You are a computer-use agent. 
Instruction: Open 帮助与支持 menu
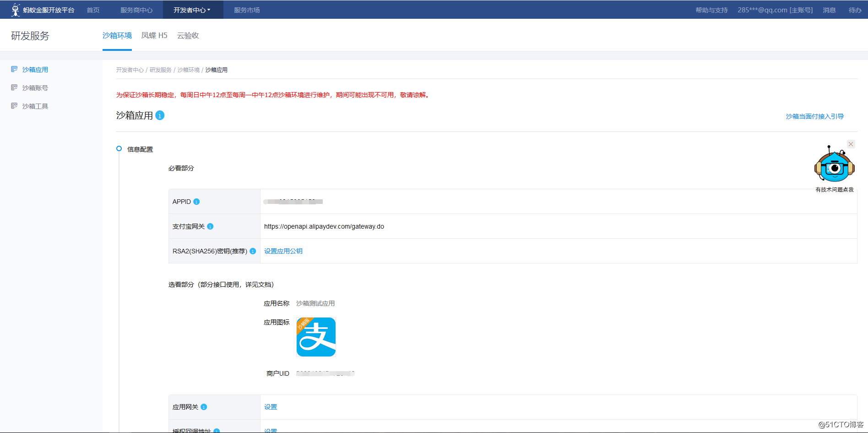tap(711, 10)
